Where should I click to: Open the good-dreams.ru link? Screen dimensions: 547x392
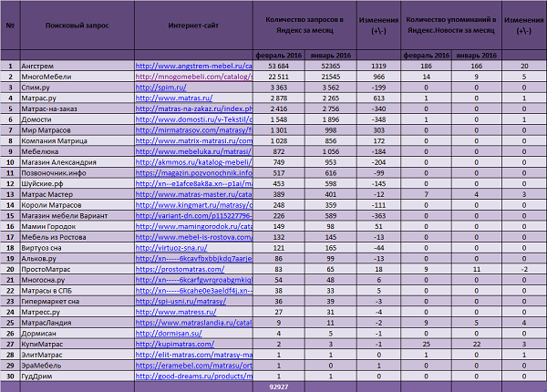(x=193, y=377)
